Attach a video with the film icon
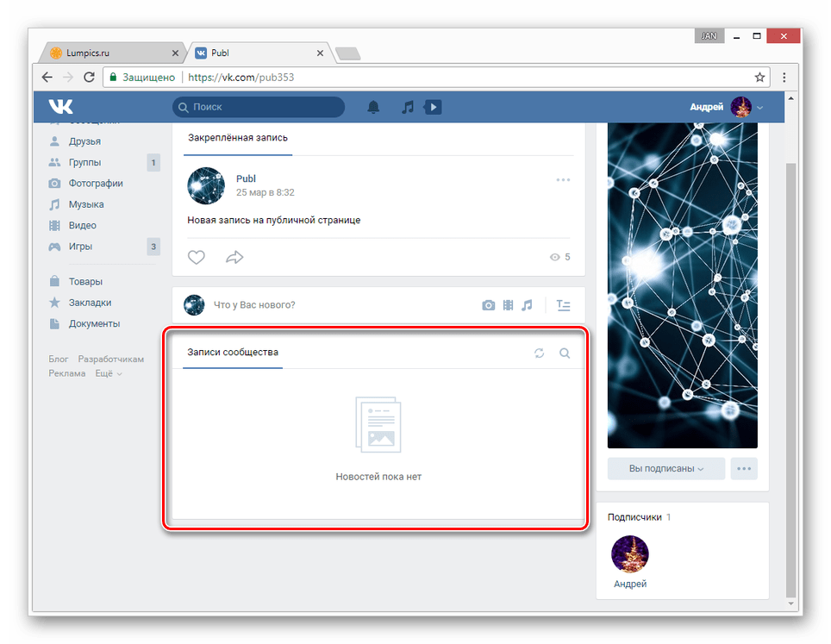 pos(508,305)
